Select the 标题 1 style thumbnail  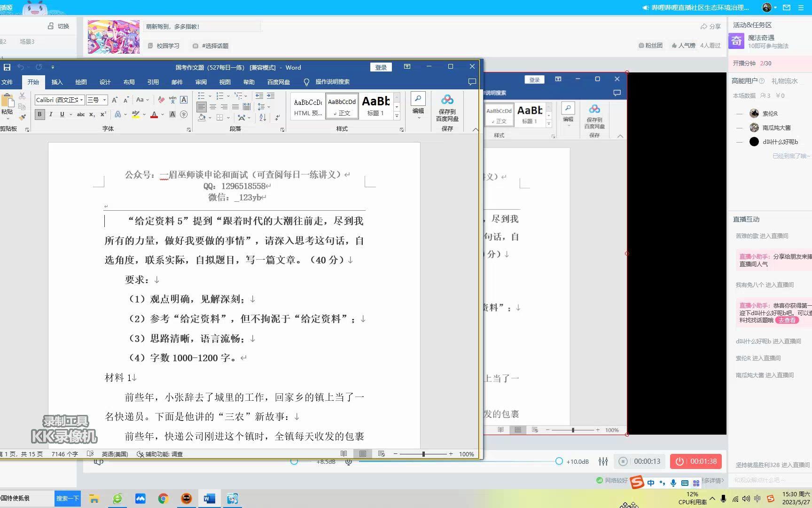[x=376, y=106]
